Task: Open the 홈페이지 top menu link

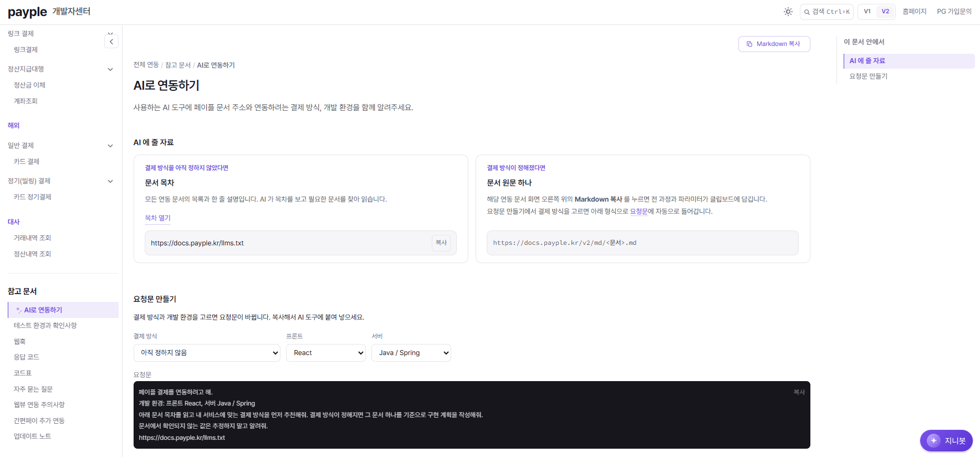Action: (x=915, y=12)
